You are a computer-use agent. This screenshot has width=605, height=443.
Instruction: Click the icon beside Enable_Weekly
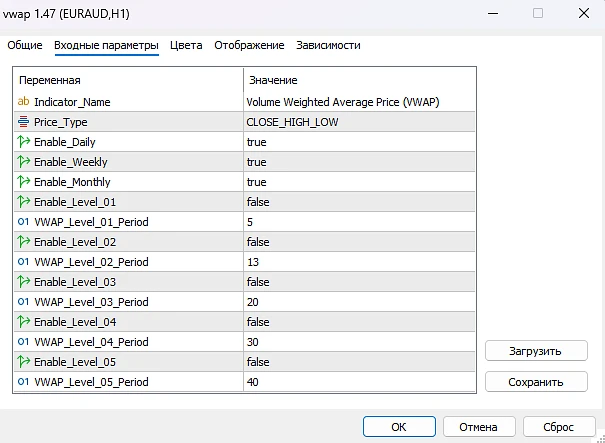click(x=24, y=162)
